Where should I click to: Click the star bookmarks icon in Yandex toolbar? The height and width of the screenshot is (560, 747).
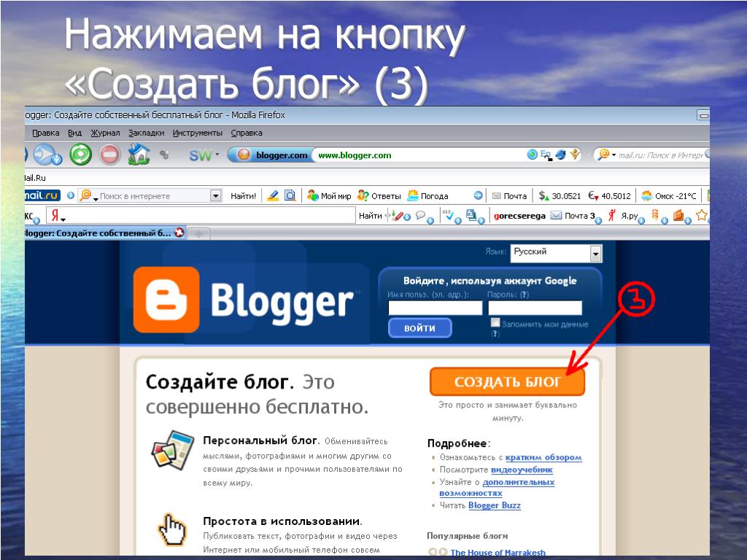click(701, 215)
